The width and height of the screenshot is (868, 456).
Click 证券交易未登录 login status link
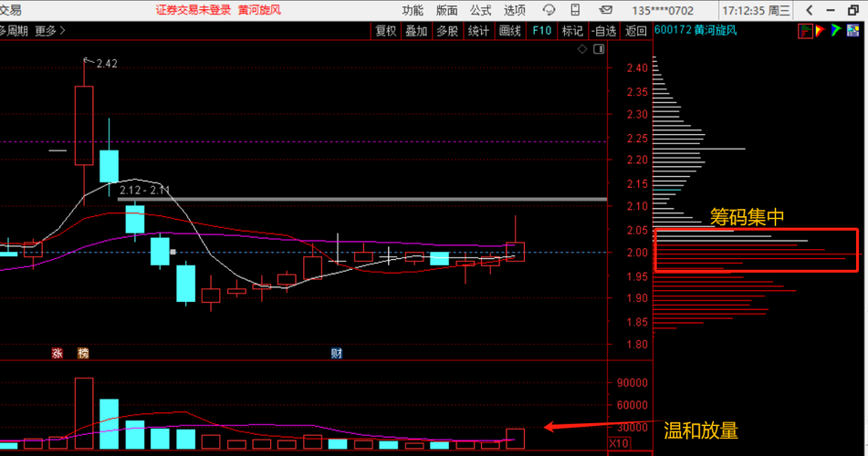click(193, 10)
